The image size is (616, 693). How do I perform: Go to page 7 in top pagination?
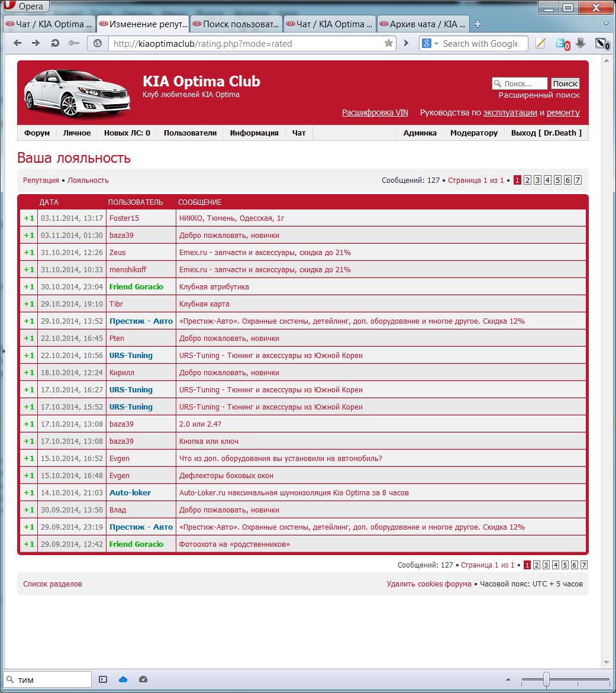(x=578, y=180)
